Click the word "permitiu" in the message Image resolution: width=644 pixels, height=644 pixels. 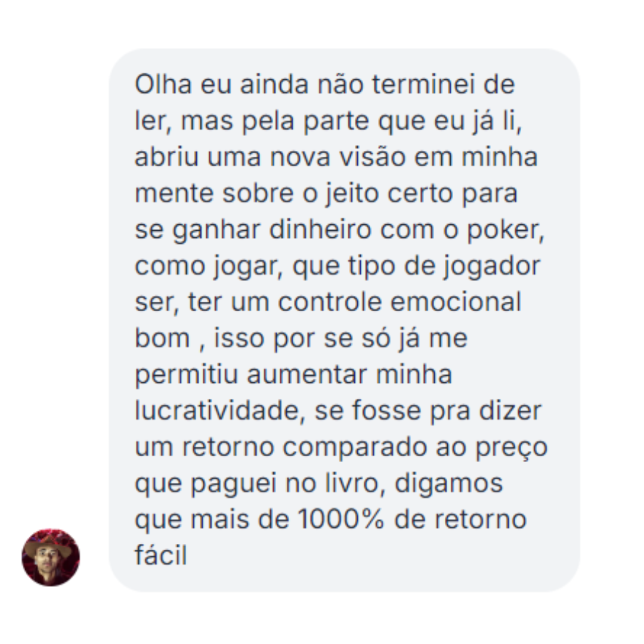click(187, 376)
